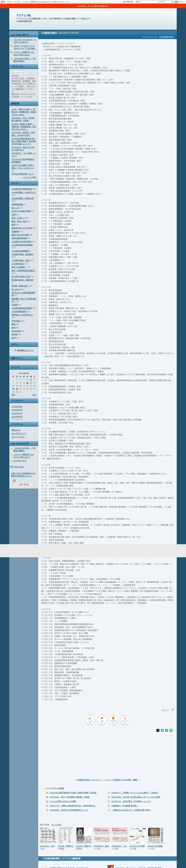
Task: Click the goo logo in the top bar
Action: (x=3, y=2)
